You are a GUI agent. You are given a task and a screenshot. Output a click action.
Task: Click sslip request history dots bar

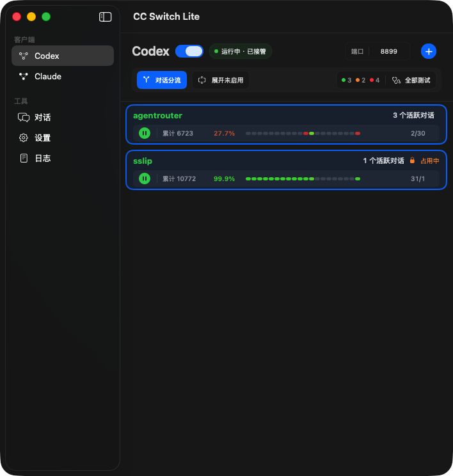(x=303, y=178)
